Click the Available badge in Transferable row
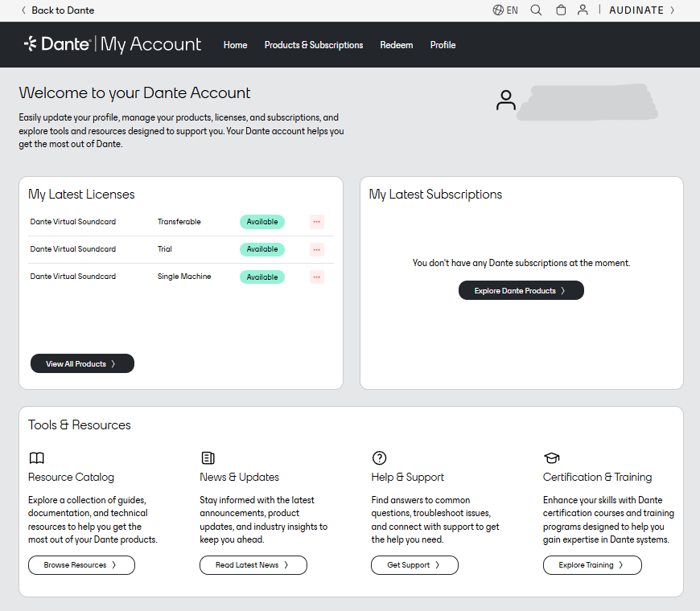Screen dimensions: 700x611 pos(262,222)
